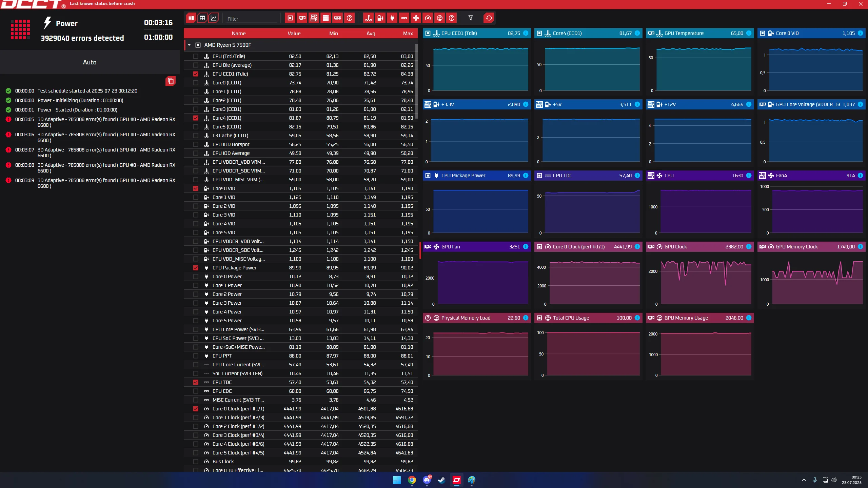Enable the Core 1 VID checkbox
This screenshot has width=868, height=488.
pos(196,197)
